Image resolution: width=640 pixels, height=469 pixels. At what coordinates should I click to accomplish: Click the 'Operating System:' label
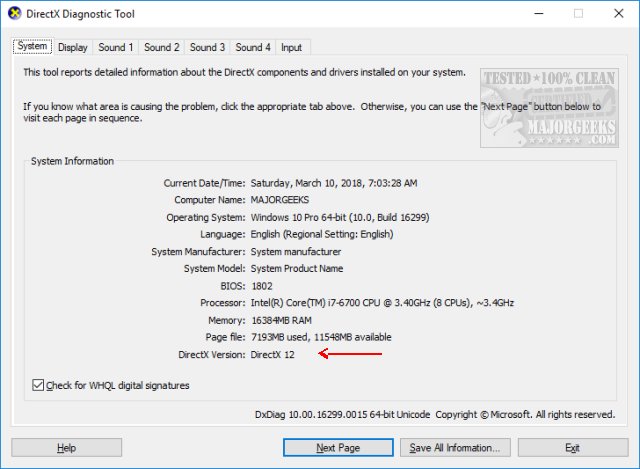[x=206, y=217]
